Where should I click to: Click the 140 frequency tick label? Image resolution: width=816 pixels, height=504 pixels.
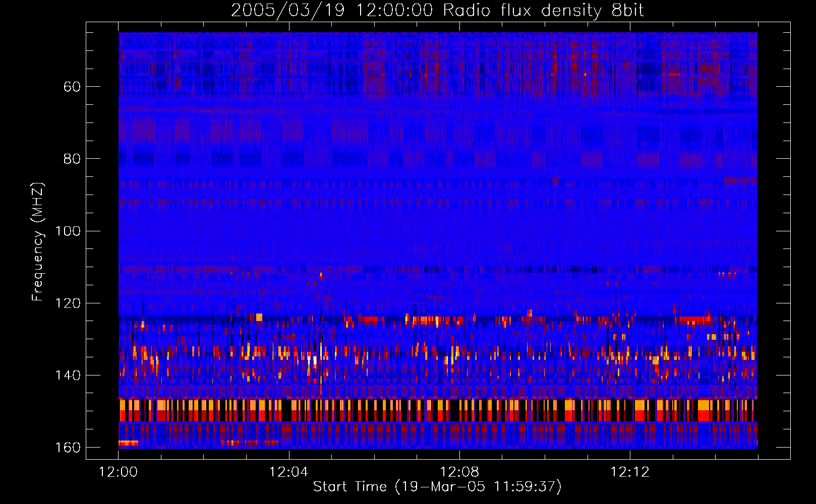coord(68,375)
